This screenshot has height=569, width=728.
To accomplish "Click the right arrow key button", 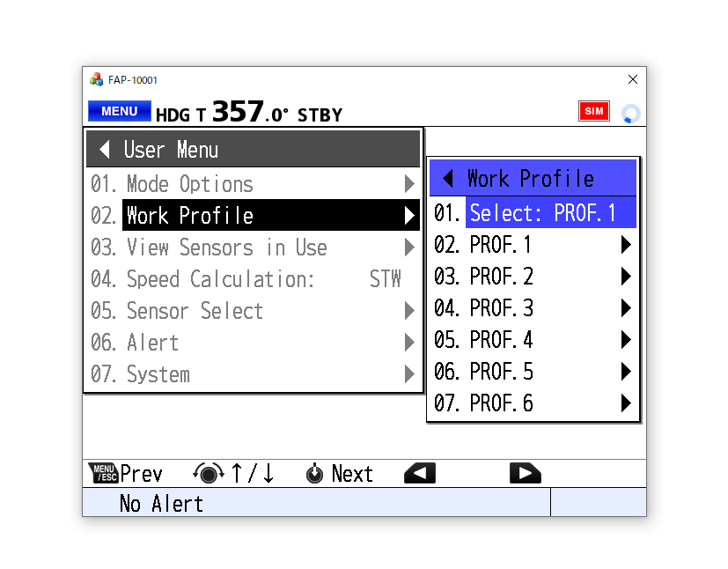I will pos(526,473).
